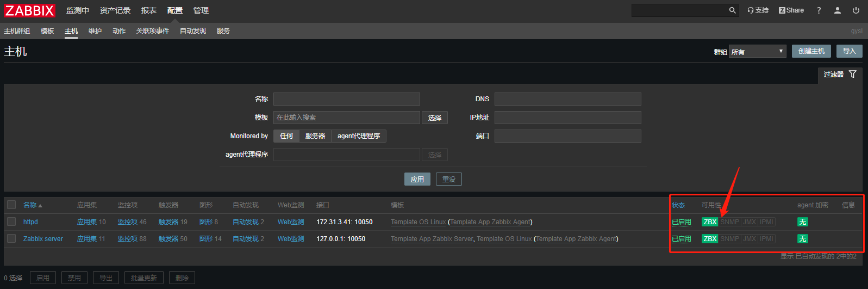Sort hosts by 名称 column
868x289 pixels.
33,205
